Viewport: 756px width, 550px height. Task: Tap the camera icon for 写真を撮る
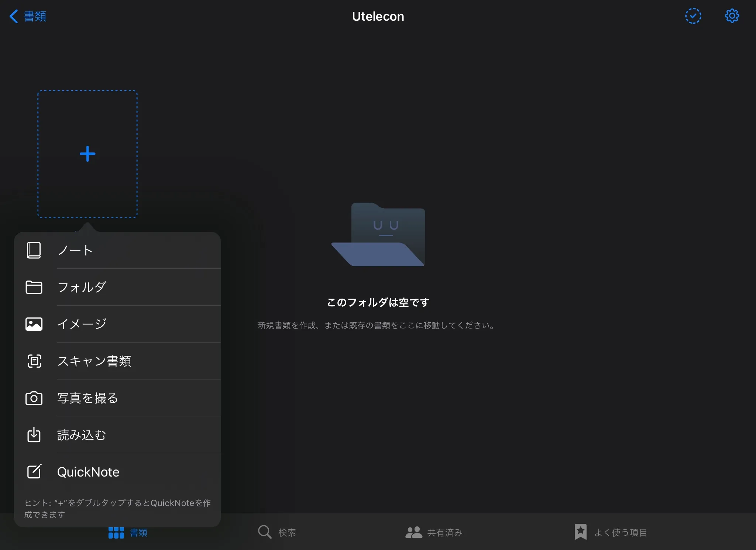coord(34,398)
